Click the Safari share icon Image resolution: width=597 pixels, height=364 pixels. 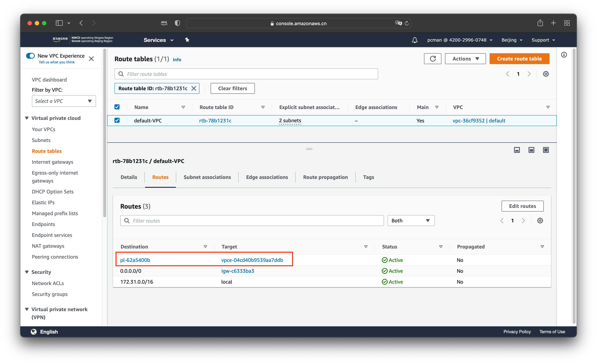click(x=540, y=23)
